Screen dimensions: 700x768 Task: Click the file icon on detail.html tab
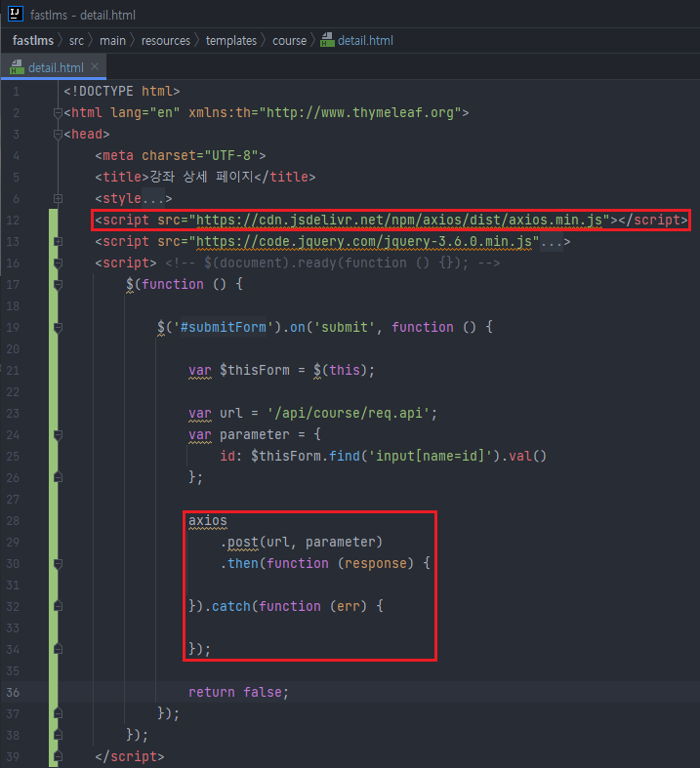(18, 67)
